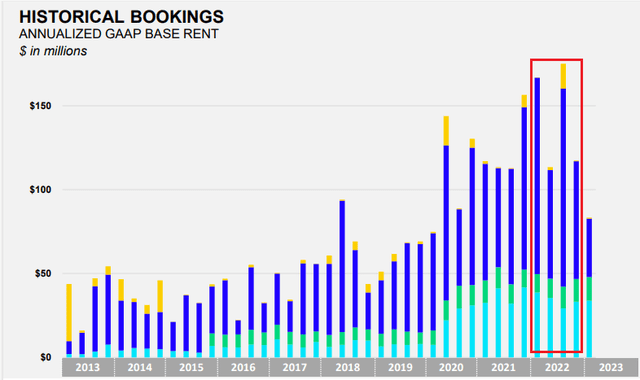
Task: Click the 2022 year label
Action: click(x=557, y=367)
